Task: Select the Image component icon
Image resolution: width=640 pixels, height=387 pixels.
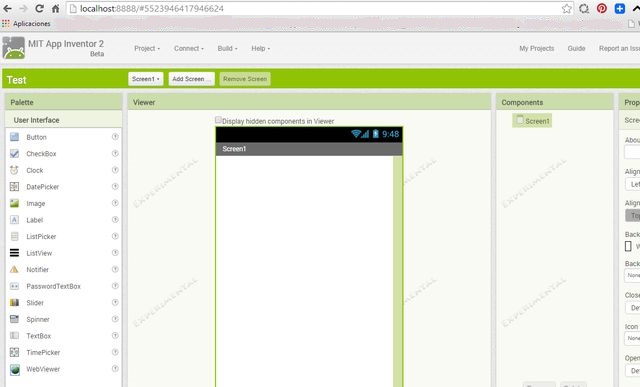Action: tap(14, 203)
